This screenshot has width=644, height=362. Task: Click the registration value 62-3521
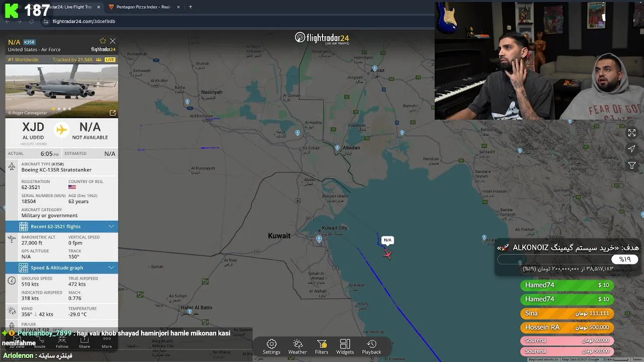[x=31, y=188]
